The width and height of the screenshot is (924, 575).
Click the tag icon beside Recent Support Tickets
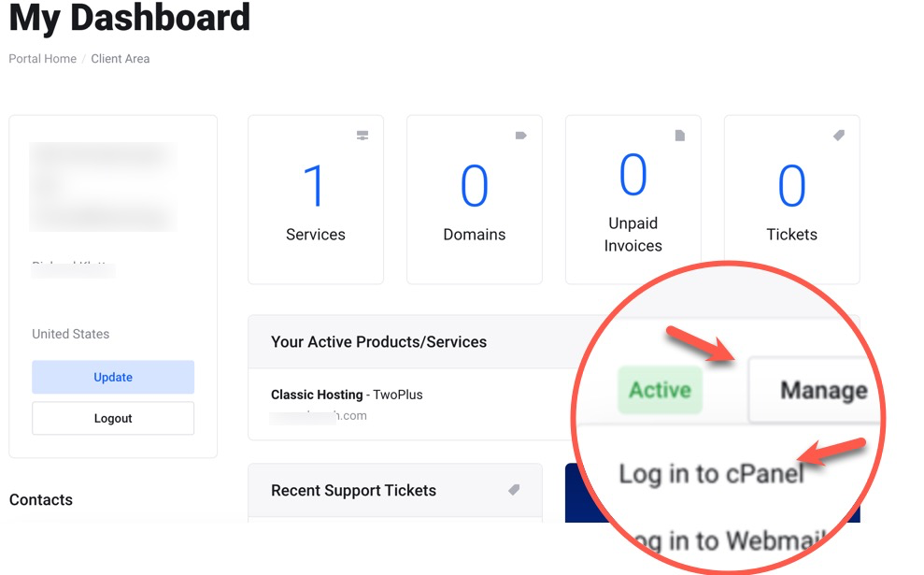(514, 490)
